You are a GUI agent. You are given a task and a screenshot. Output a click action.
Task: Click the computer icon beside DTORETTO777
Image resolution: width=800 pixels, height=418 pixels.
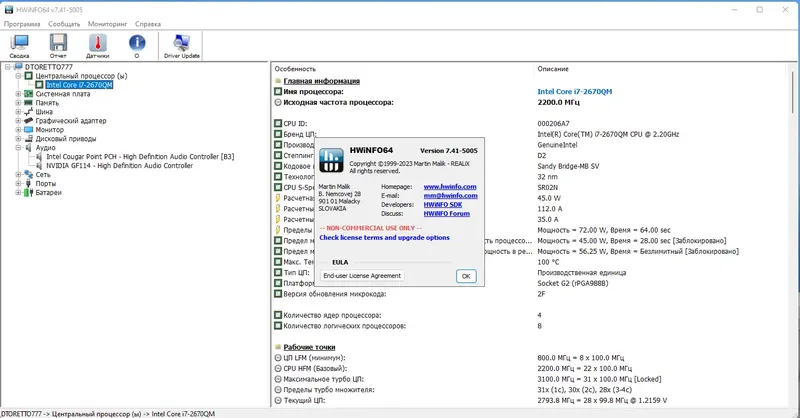(18, 67)
